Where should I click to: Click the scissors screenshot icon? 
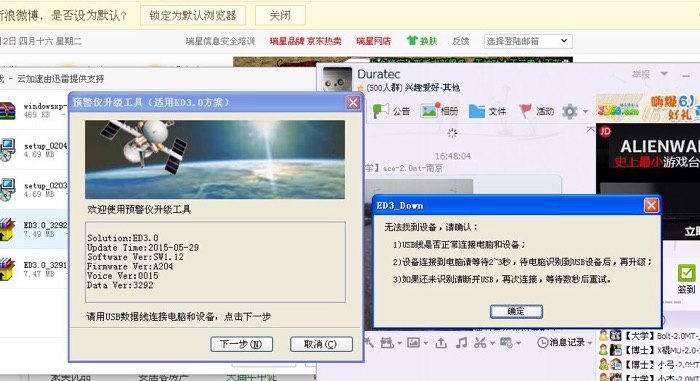[480, 343]
